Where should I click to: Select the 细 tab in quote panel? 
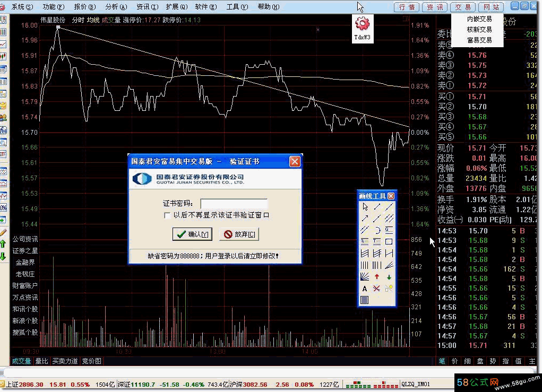(x=467, y=361)
